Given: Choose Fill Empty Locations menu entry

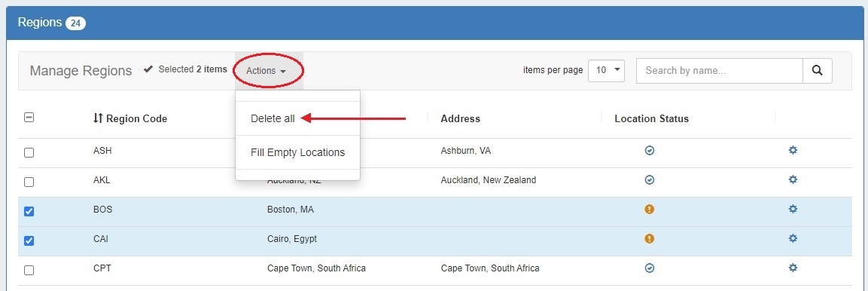Looking at the screenshot, I should click(298, 152).
